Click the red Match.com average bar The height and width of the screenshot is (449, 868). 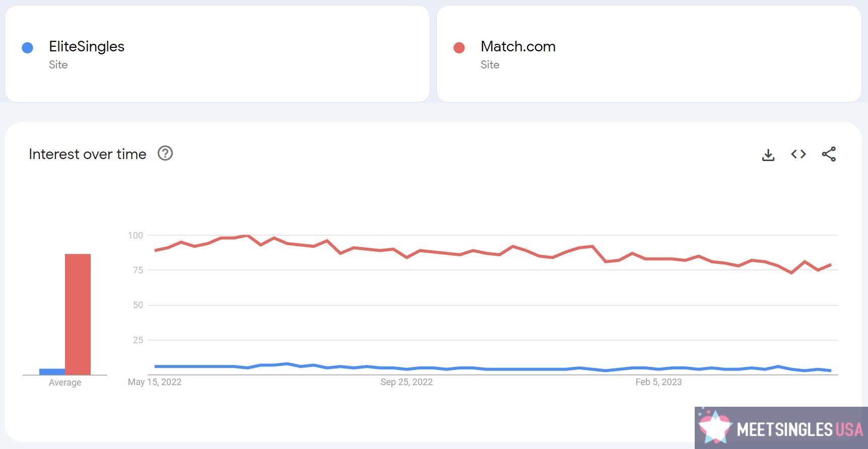78,314
